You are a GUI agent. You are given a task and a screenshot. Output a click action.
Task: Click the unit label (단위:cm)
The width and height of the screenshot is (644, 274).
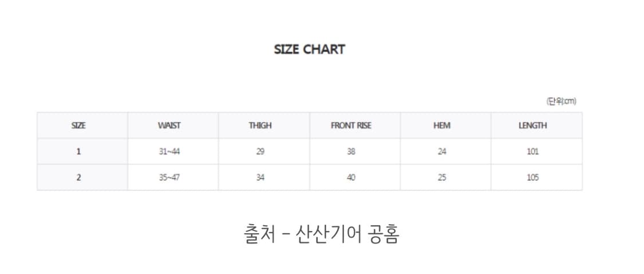tap(561, 101)
